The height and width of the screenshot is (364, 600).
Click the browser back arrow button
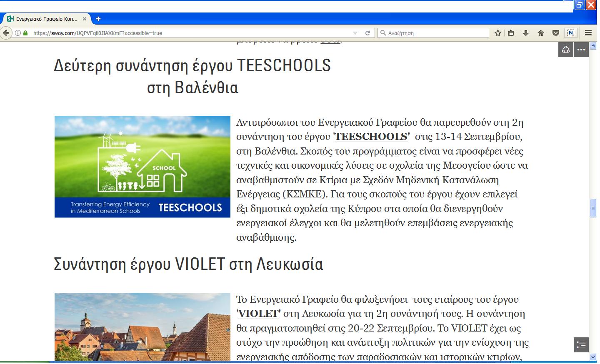pyautogui.click(x=6, y=33)
